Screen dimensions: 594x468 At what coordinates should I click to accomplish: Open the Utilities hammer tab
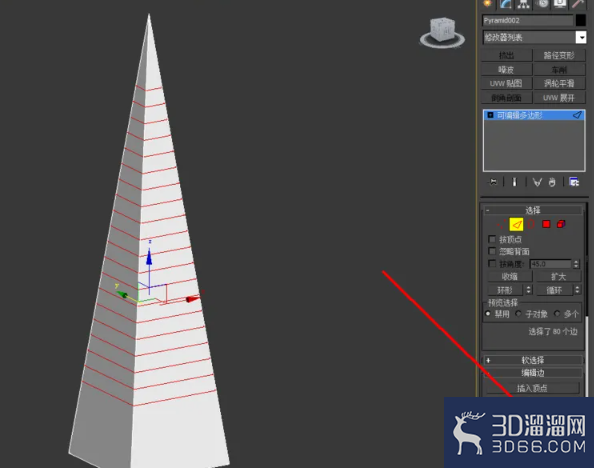pyautogui.click(x=578, y=3)
